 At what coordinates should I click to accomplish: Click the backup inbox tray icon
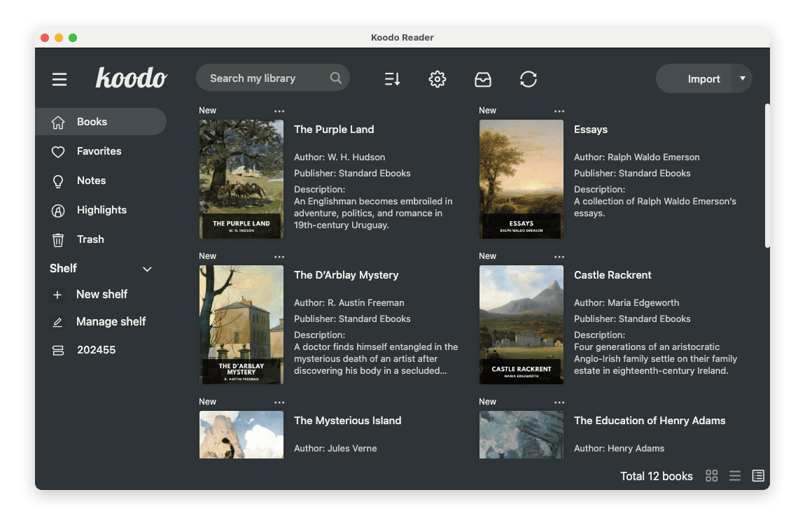pyautogui.click(x=483, y=79)
